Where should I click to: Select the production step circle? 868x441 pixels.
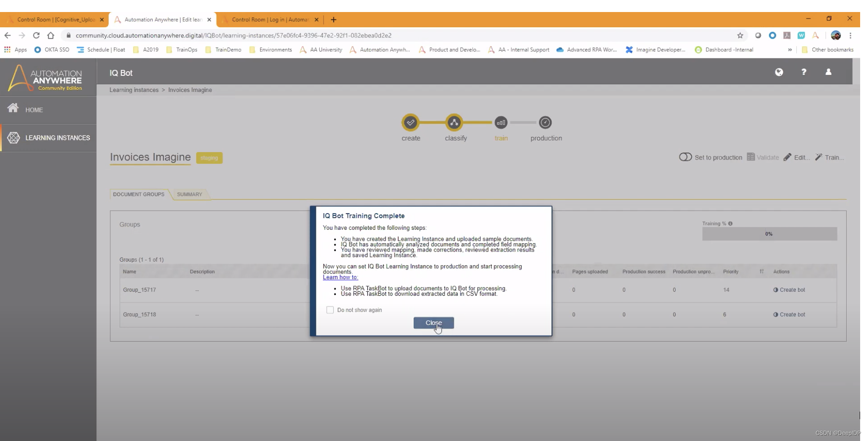tap(546, 122)
